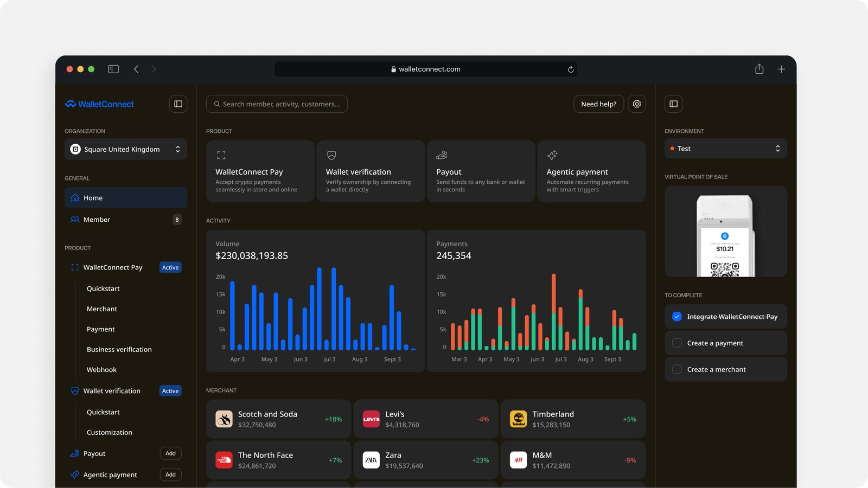Click the Square organization icon
Viewport: 868px width, 488px height.
(76, 149)
